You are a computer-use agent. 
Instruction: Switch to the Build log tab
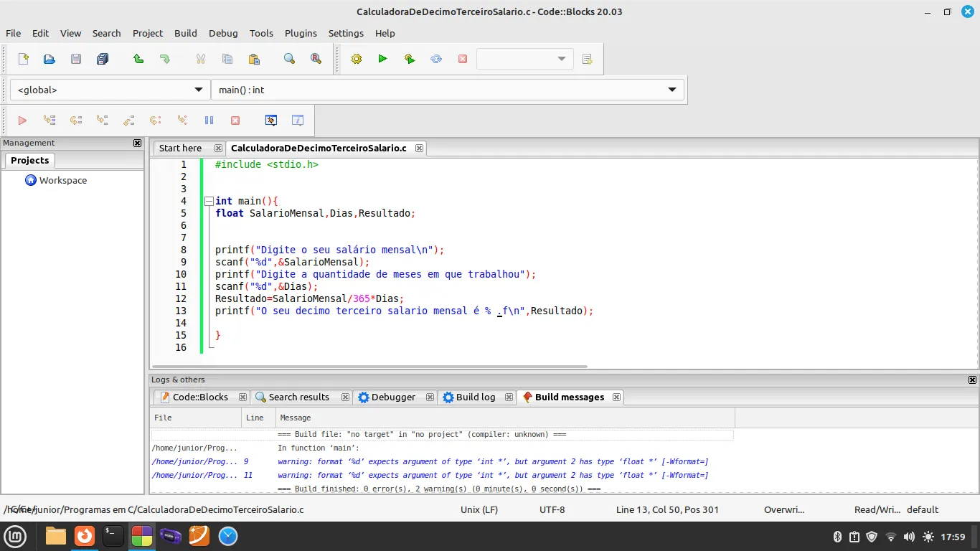pos(475,397)
